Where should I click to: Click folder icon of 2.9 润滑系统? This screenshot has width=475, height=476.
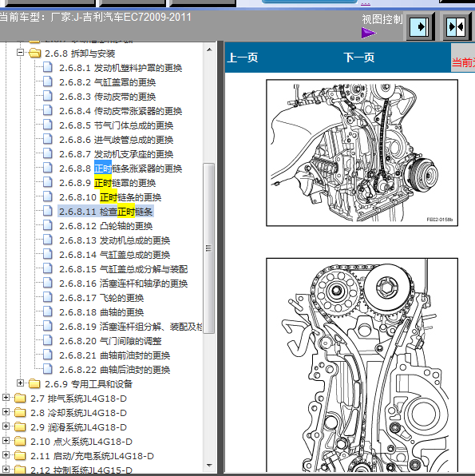click(x=20, y=426)
